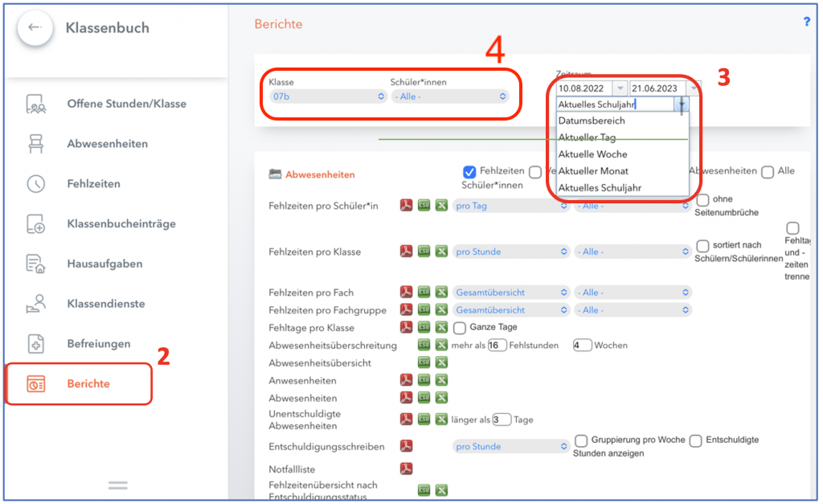Click the Abwesenheiten section heading
Screen dimensions: 823x504
point(319,174)
